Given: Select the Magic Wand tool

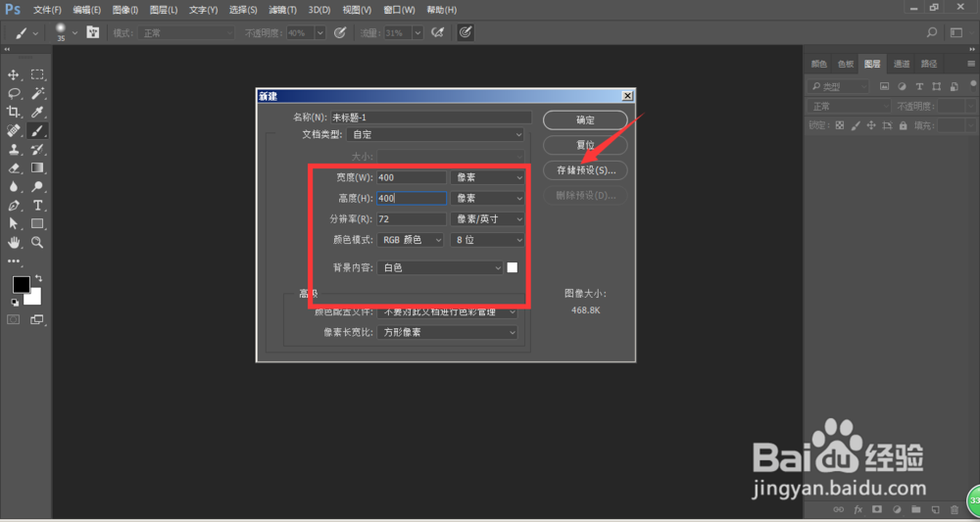Looking at the screenshot, I should 37,93.
